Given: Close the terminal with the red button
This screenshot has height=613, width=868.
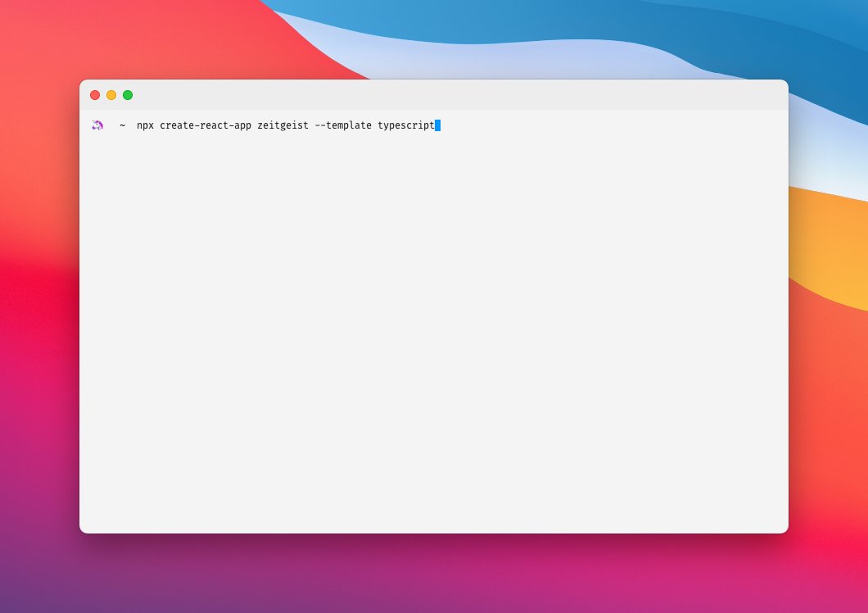Looking at the screenshot, I should [95, 95].
